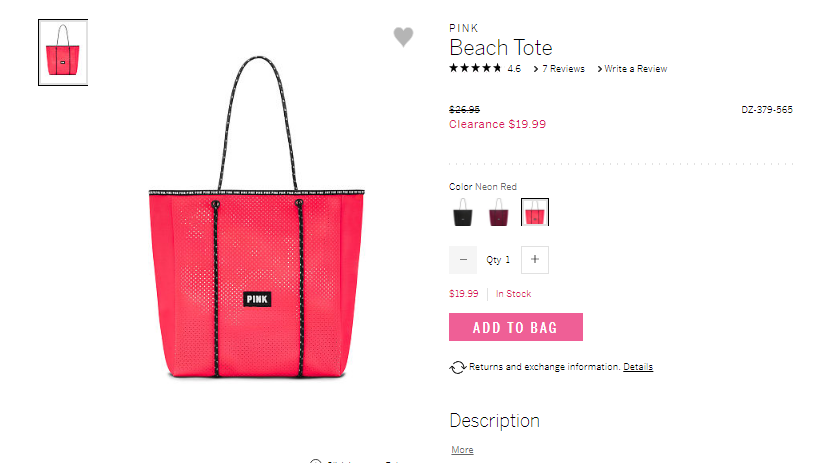Select the Neon Red tote color swatch

pyautogui.click(x=535, y=212)
